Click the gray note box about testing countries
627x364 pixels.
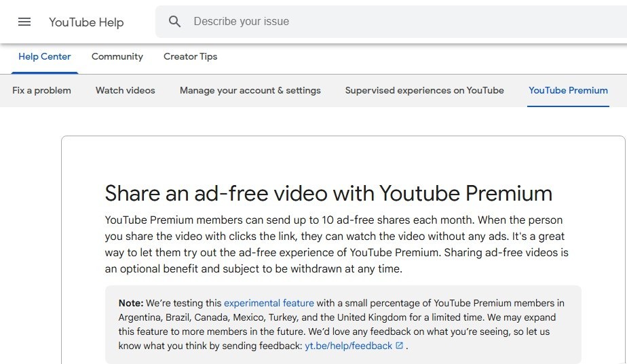[x=343, y=325]
